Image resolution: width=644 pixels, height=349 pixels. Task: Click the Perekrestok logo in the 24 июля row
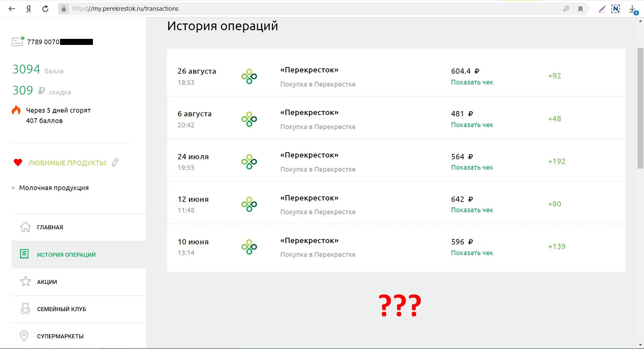249,162
